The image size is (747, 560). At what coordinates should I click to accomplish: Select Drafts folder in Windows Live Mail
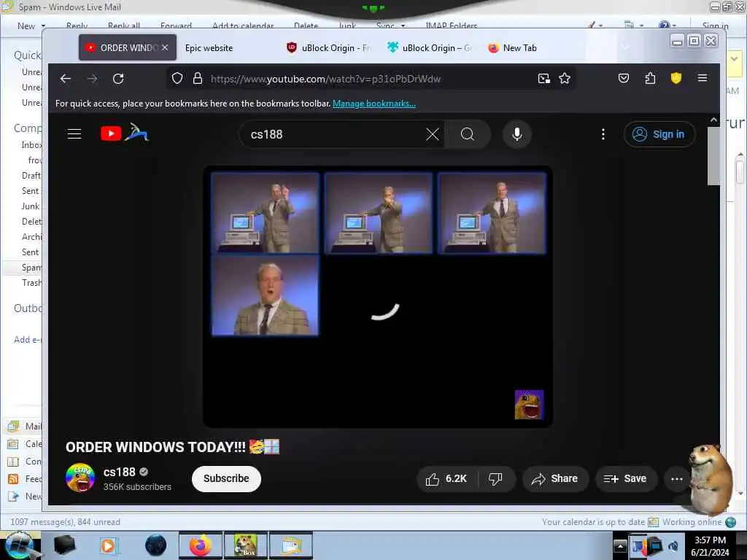tap(31, 175)
